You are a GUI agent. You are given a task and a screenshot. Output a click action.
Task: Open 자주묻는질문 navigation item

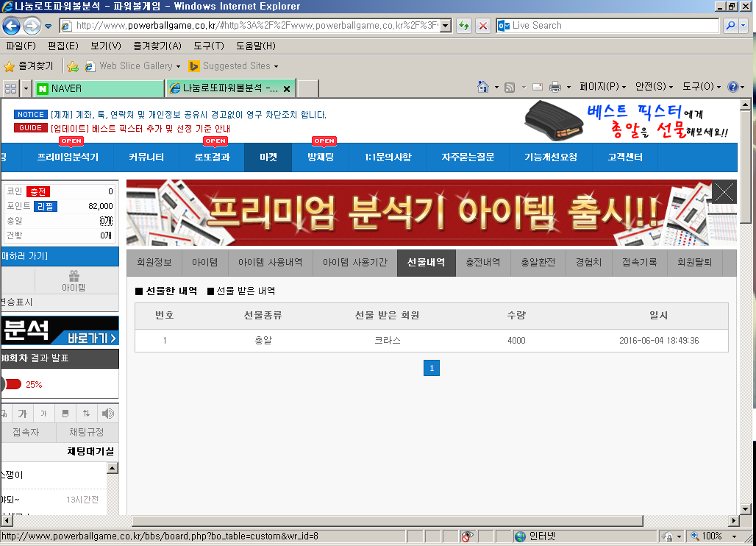[468, 157]
